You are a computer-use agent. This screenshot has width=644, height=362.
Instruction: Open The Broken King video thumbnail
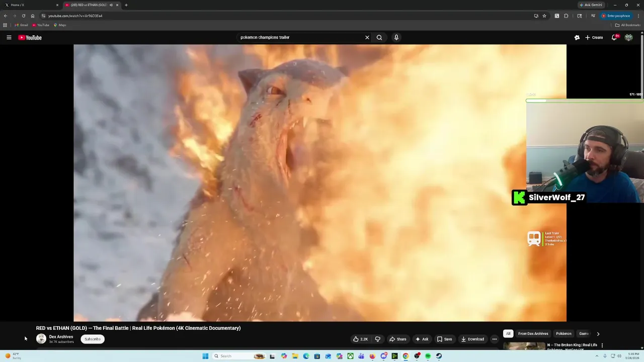click(x=524, y=346)
